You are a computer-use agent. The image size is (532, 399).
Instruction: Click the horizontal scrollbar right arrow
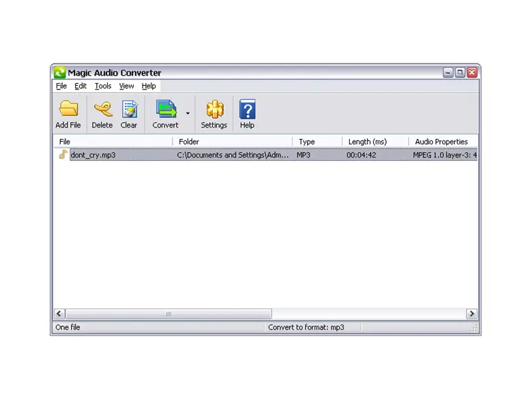[x=471, y=314]
